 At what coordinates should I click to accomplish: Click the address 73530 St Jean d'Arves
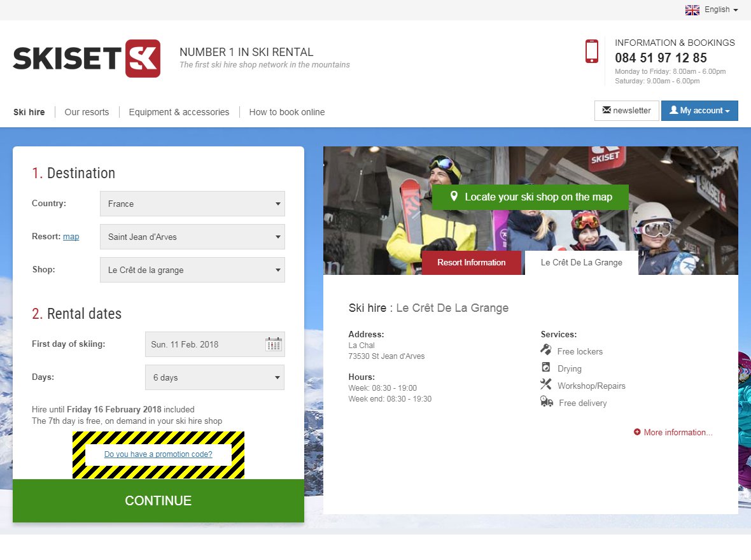tap(386, 356)
